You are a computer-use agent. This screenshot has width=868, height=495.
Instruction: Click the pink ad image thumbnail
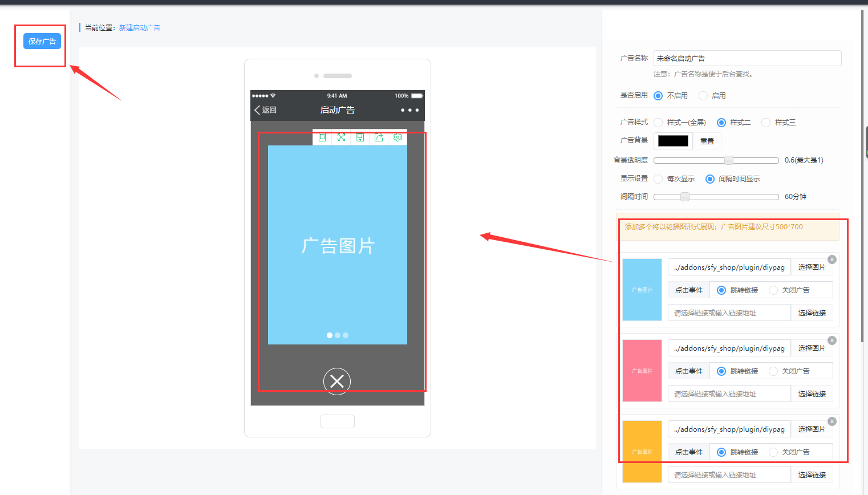coord(642,371)
